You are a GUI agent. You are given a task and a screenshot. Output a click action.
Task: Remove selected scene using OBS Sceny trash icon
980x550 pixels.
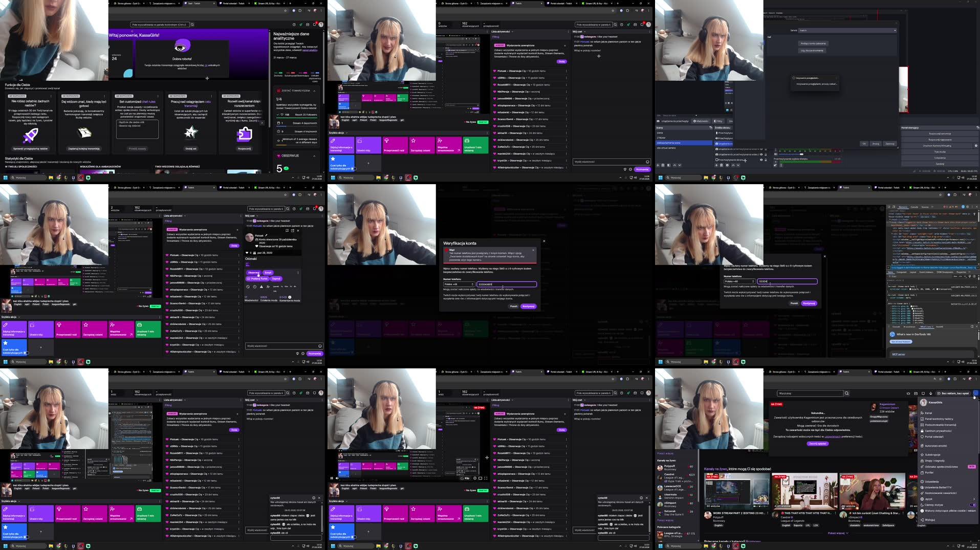click(663, 165)
